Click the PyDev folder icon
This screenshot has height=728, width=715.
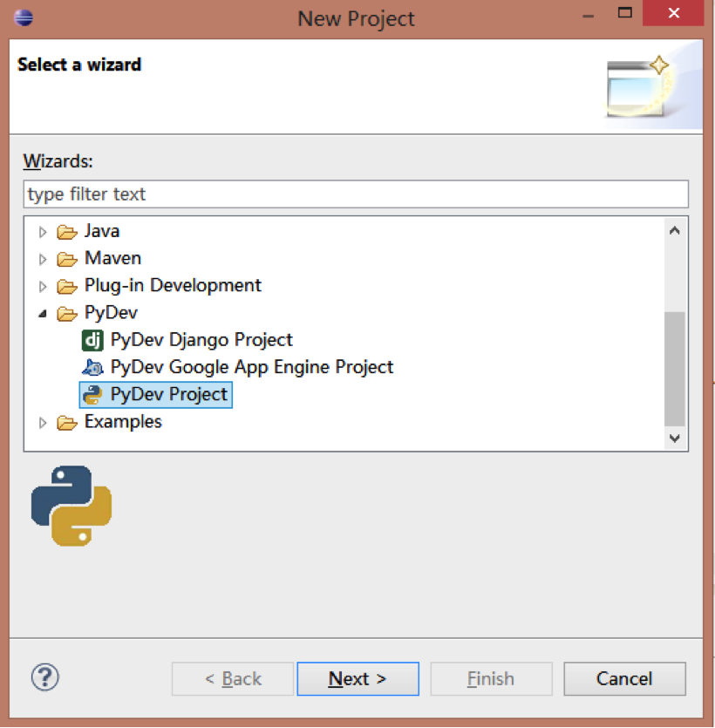(67, 314)
